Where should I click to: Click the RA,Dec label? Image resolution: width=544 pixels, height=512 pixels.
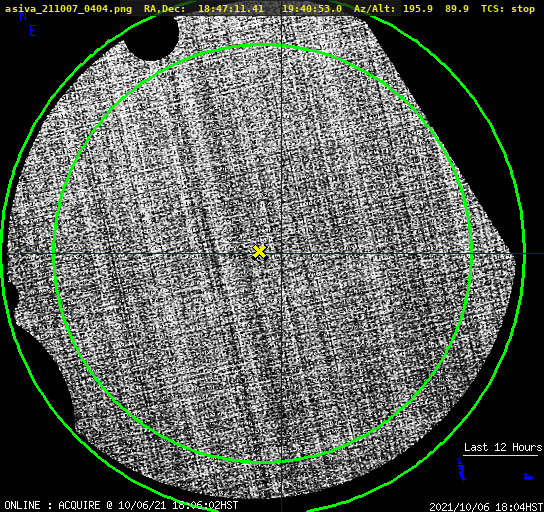pyautogui.click(x=165, y=9)
